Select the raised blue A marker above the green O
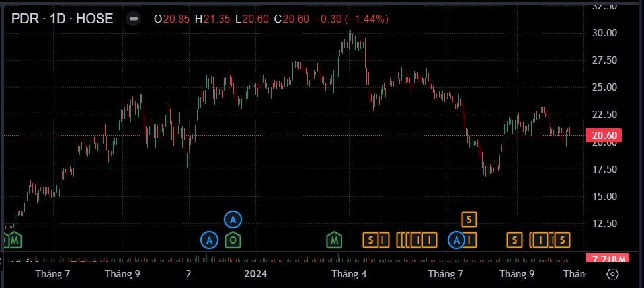Viewport: 644px width, 288px height. (x=233, y=218)
